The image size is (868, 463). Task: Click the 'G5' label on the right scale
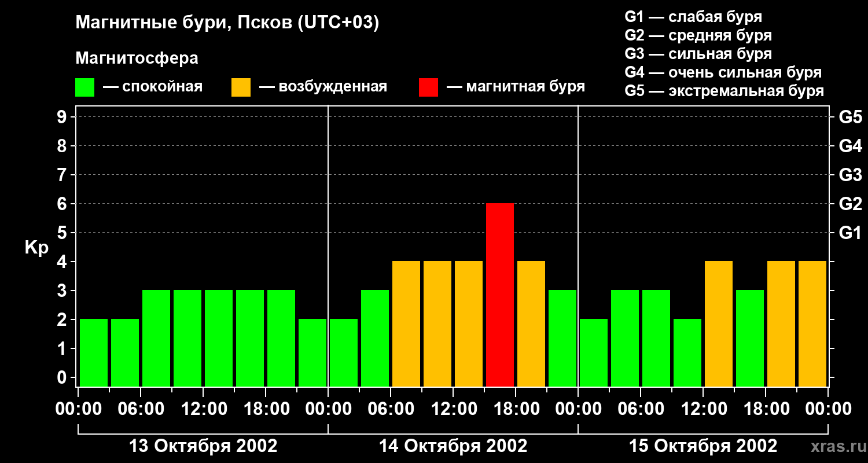coord(851,117)
